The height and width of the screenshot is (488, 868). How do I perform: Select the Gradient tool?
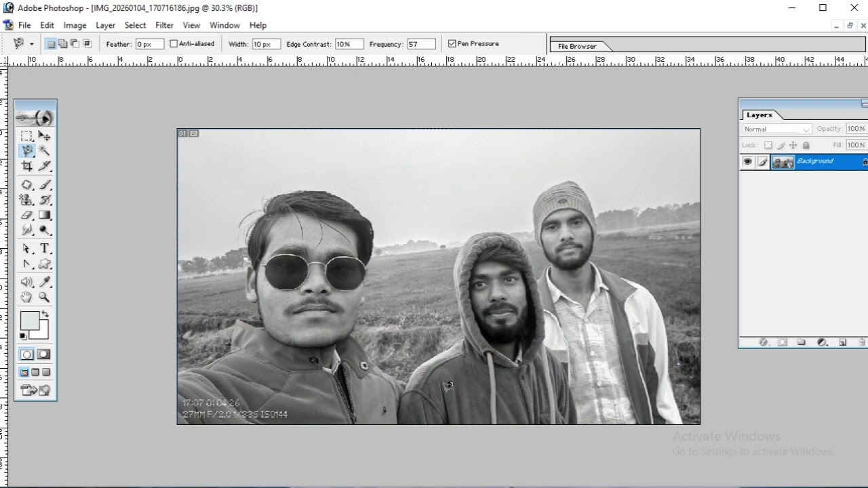click(44, 215)
